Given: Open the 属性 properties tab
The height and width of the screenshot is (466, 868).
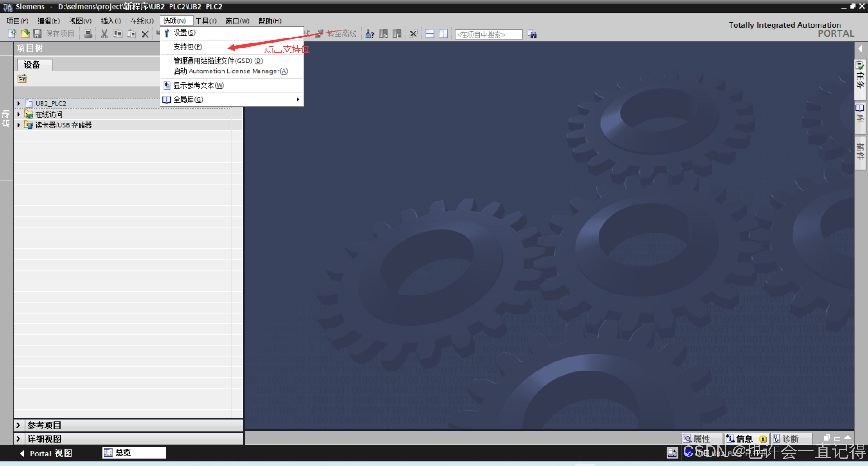Looking at the screenshot, I should 702,439.
